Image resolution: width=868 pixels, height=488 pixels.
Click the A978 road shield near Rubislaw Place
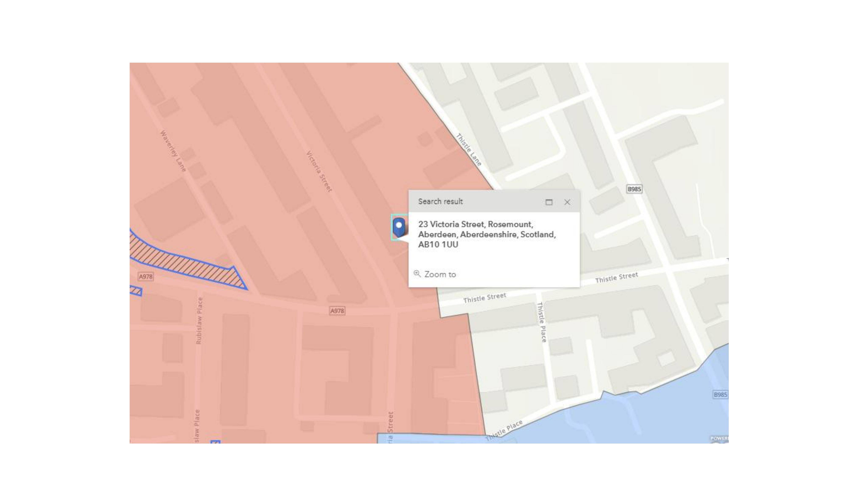tap(337, 311)
